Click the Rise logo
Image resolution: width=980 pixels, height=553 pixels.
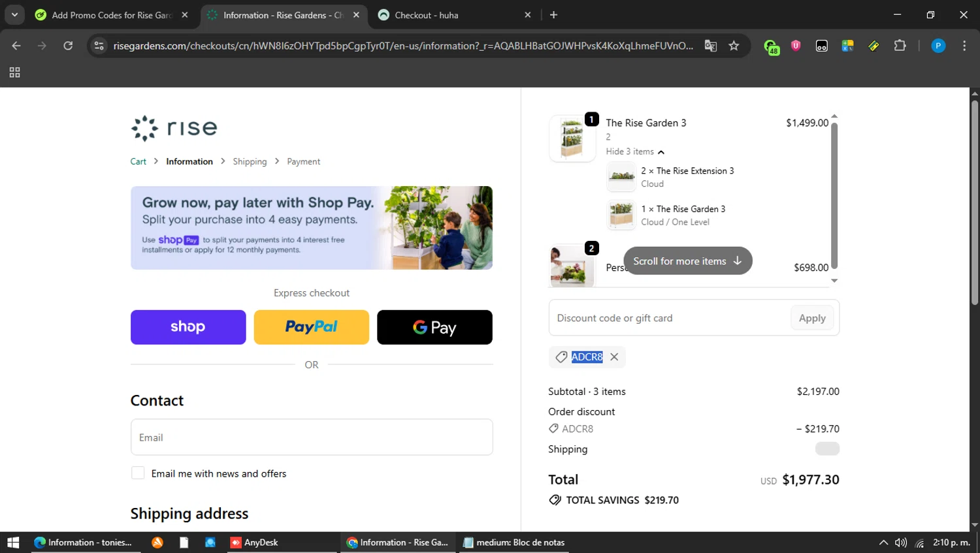tap(174, 128)
